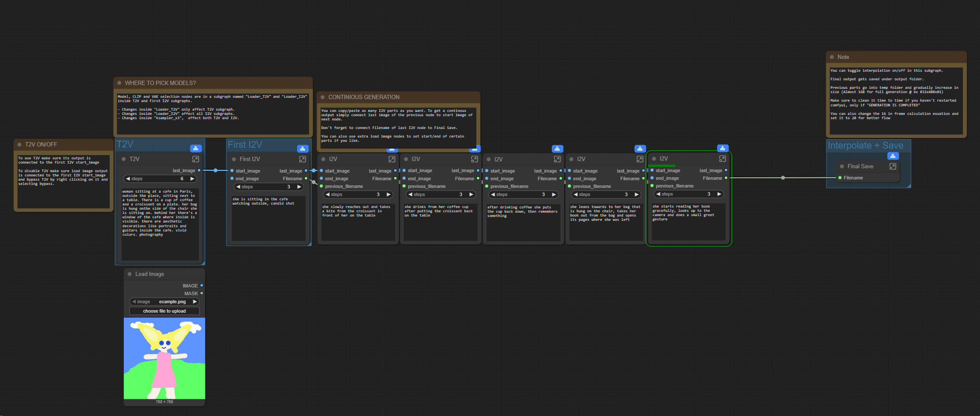Collapse the WHERE TO PICK MODELS? note
Viewport: 980px width, 416px height.
pyautogui.click(x=120, y=83)
